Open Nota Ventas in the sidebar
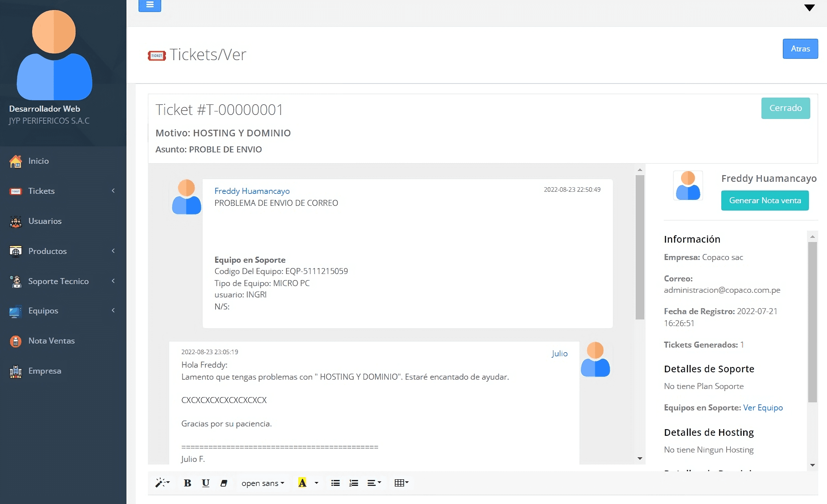 pos(51,341)
